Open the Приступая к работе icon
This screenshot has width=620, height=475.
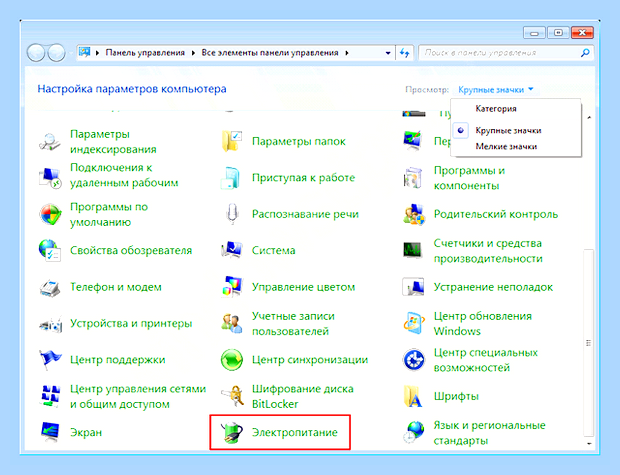point(231,178)
